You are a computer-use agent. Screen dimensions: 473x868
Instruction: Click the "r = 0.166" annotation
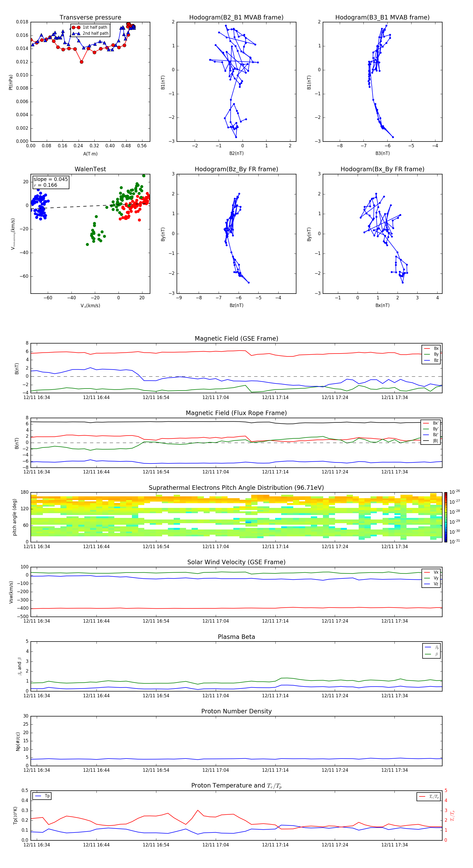[x=45, y=185]
